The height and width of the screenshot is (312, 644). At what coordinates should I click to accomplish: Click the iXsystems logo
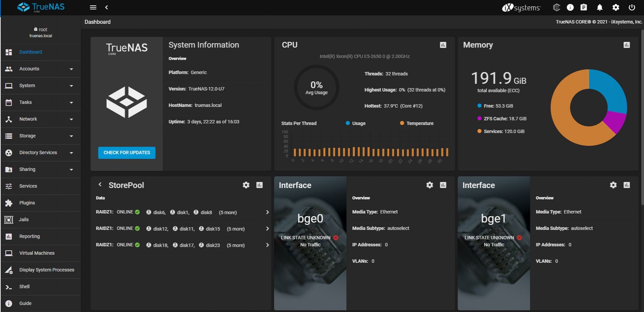click(x=521, y=7)
